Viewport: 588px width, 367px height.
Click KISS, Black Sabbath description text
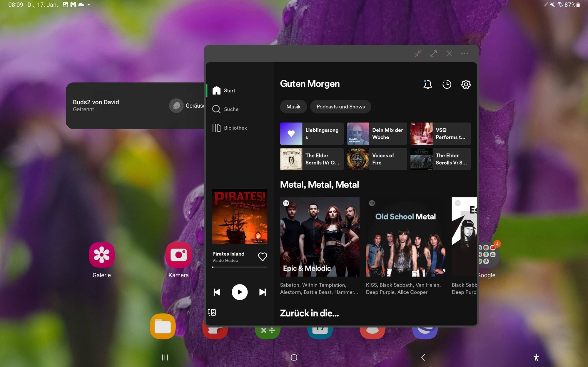tap(403, 289)
